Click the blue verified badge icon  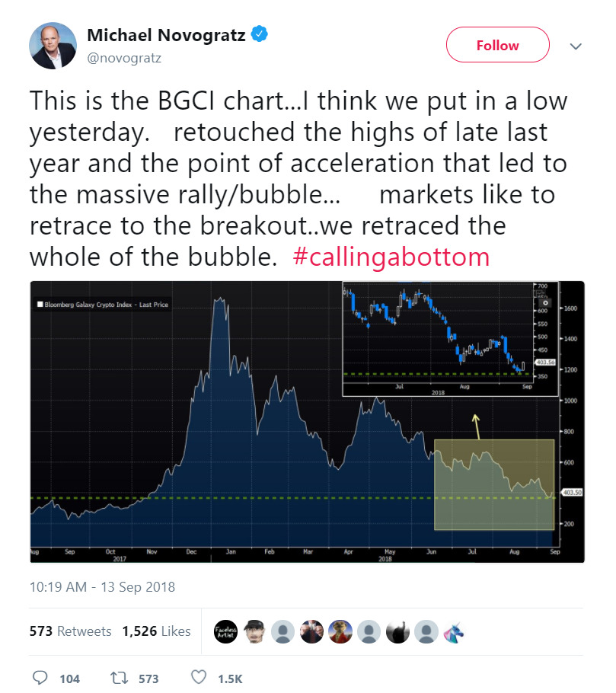pyautogui.click(x=260, y=34)
